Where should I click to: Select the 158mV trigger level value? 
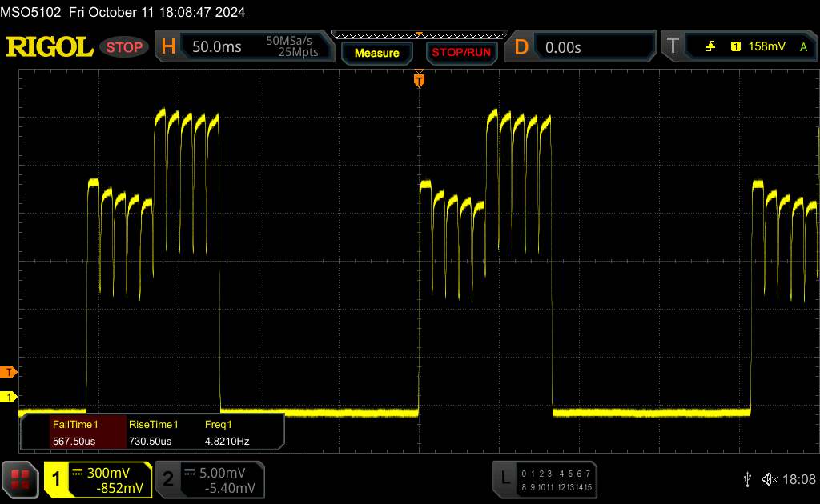tap(766, 46)
